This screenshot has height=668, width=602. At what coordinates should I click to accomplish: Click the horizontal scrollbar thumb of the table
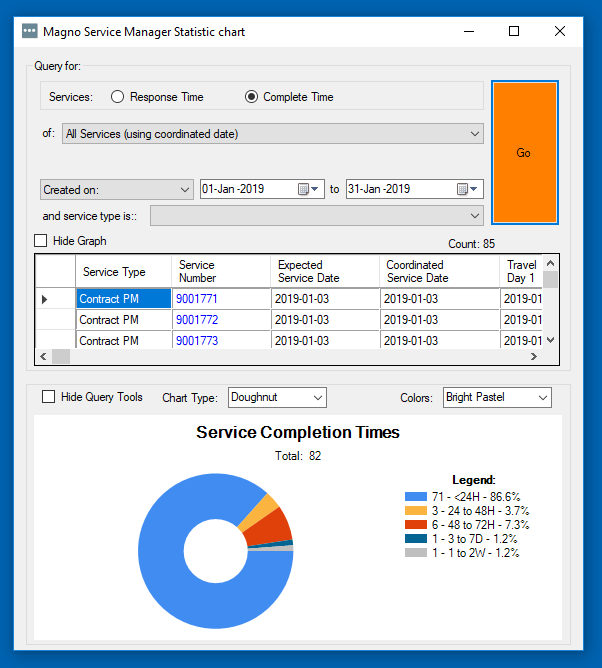coord(61,357)
